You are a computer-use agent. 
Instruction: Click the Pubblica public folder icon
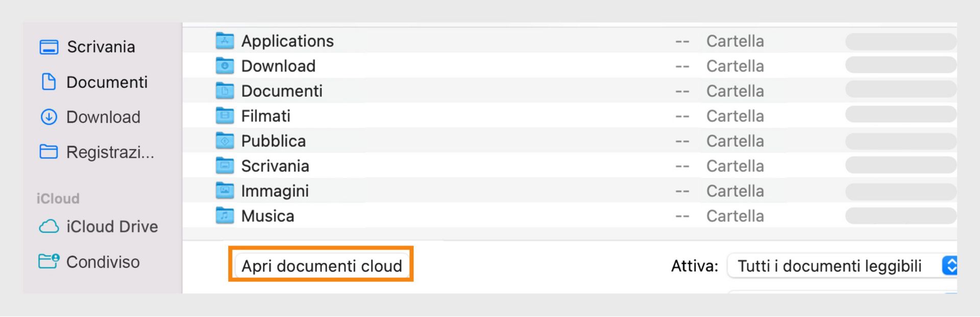coord(225,140)
